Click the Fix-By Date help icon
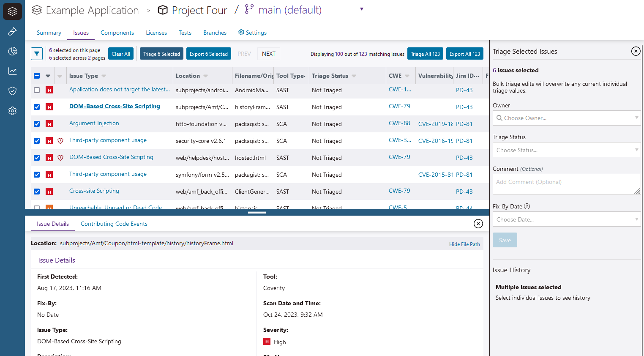The width and height of the screenshot is (644, 356). [x=527, y=206]
